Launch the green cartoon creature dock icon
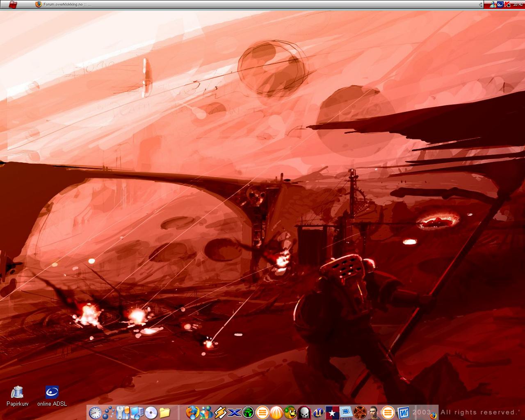The height and width of the screenshot is (420, 525). coord(290,412)
